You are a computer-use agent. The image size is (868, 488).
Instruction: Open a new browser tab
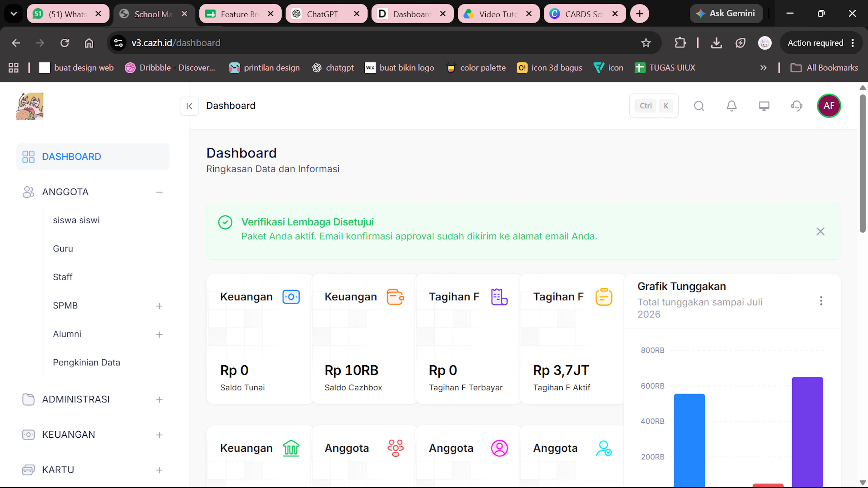639,14
